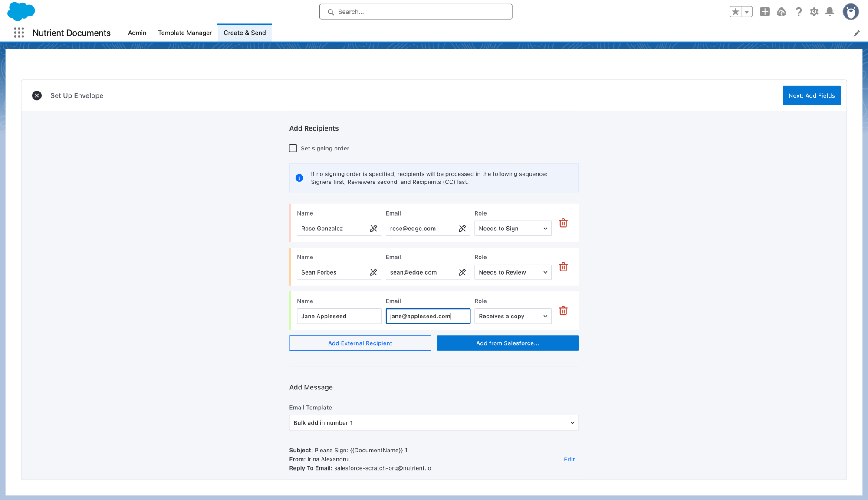Open Role dropdown showing Receives a copy
This screenshot has width=868, height=500.
(513, 316)
